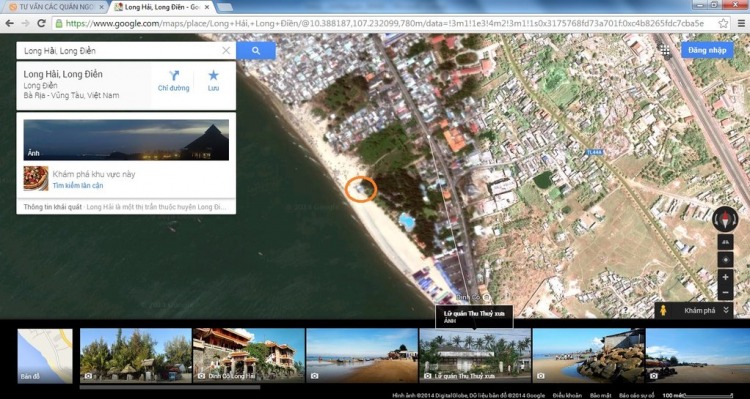Open the Ảnh photo banner of Long Hải
750x399 pixels.
click(126, 140)
